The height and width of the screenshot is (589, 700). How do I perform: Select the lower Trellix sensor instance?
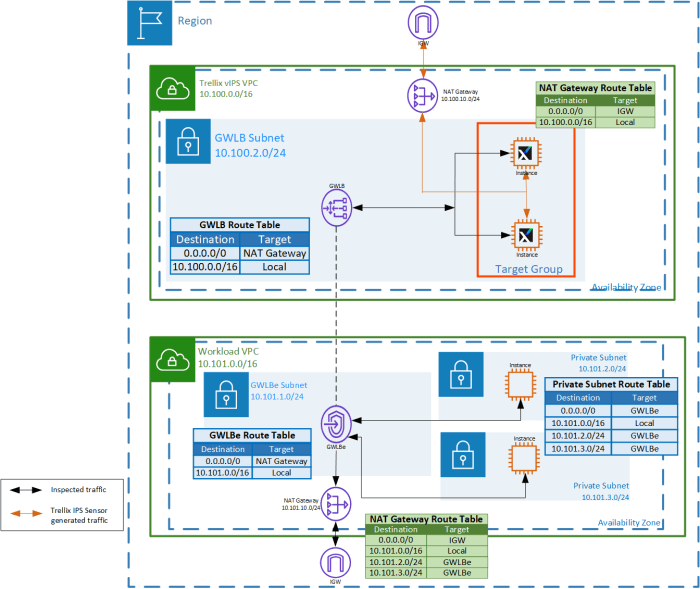click(526, 235)
